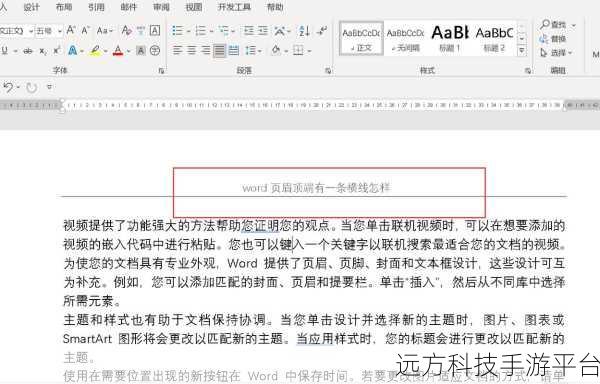
Task: Justify text alignment
Action: coord(219,50)
